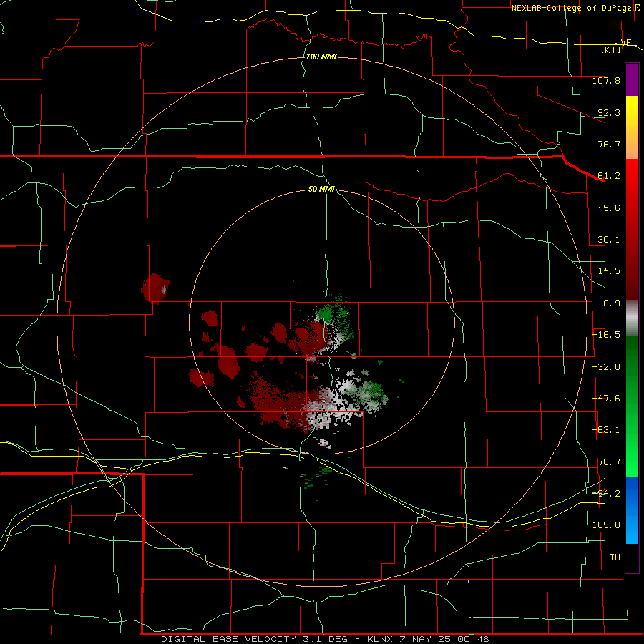Click the TH label below the color scale

pyautogui.click(x=615, y=557)
